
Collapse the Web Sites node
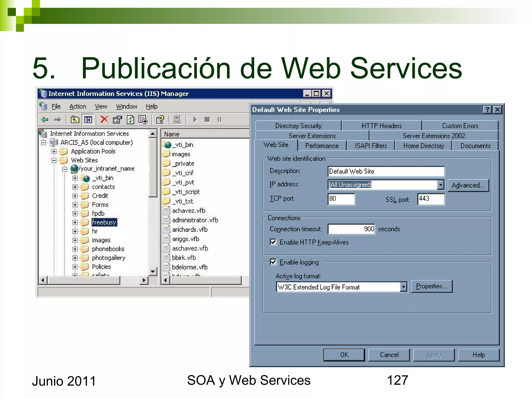coord(54,160)
